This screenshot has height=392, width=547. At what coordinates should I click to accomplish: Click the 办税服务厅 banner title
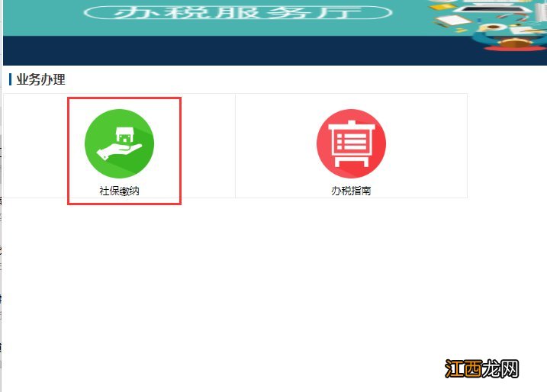[238, 12]
